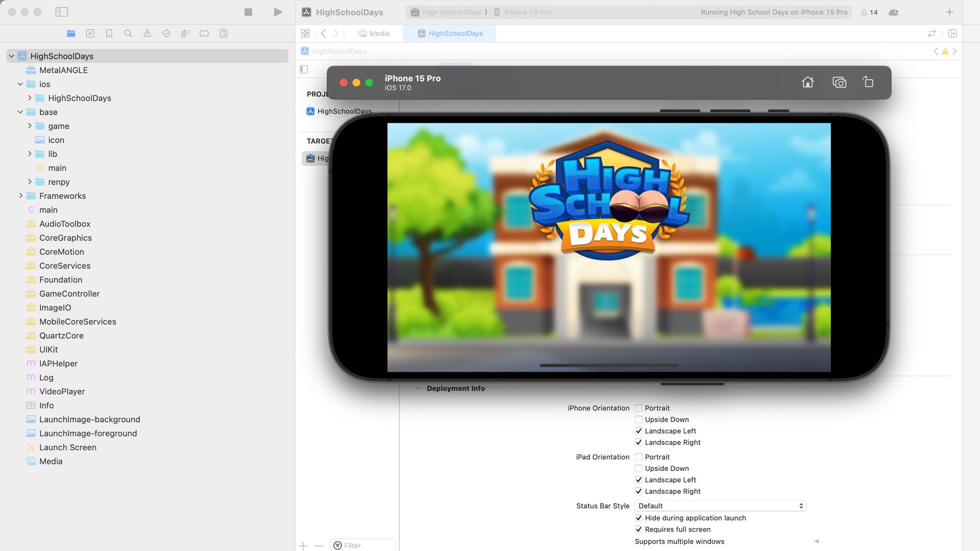Screen dimensions: 980x551
Task: Open Supports multiple windows arrow link
Action: pyautogui.click(x=817, y=542)
